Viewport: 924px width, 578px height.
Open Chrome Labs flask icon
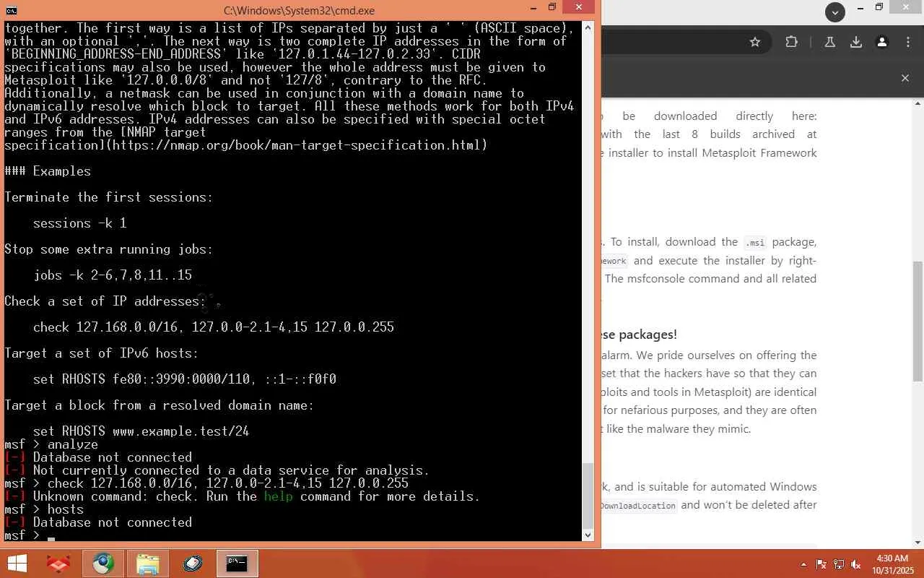pyautogui.click(x=830, y=42)
